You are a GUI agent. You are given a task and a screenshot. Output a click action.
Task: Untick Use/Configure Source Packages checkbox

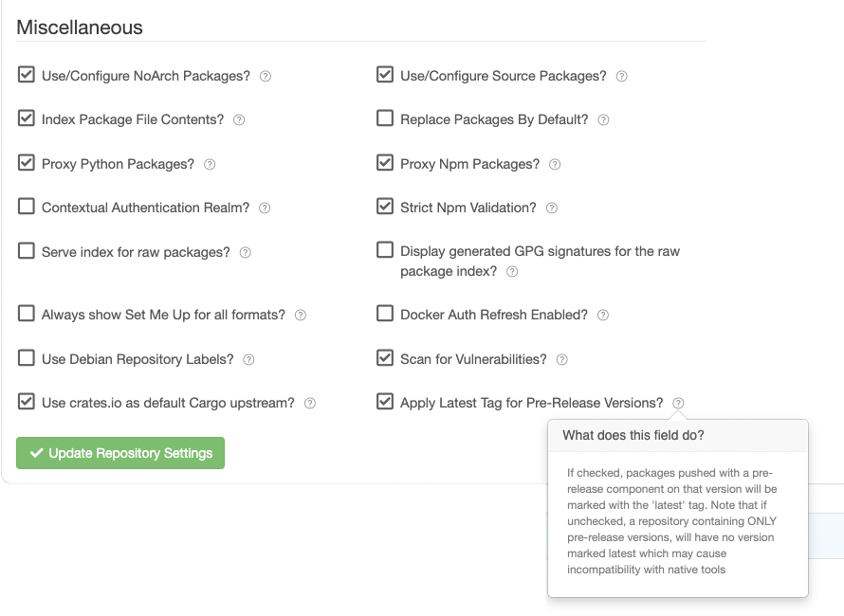coord(385,75)
